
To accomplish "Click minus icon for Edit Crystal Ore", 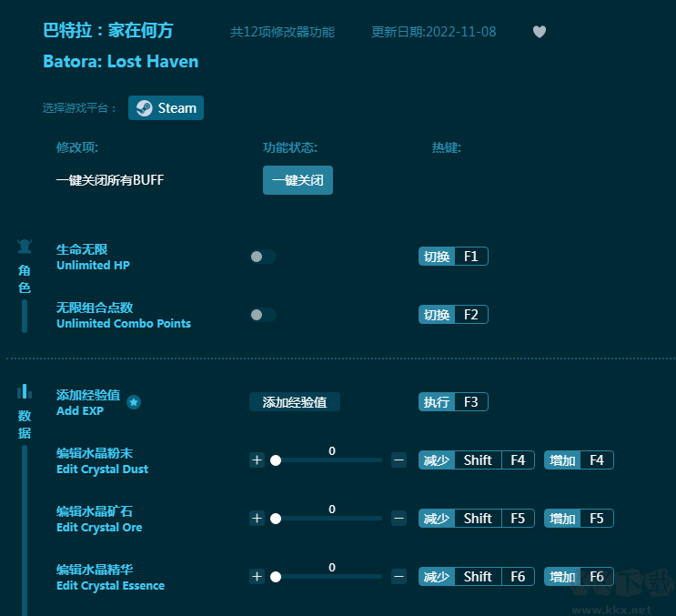I will click(399, 519).
